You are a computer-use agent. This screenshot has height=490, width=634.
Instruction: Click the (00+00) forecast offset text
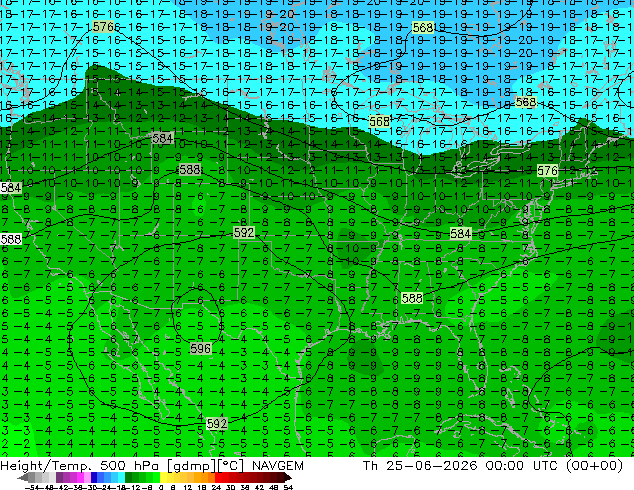pyautogui.click(x=595, y=466)
